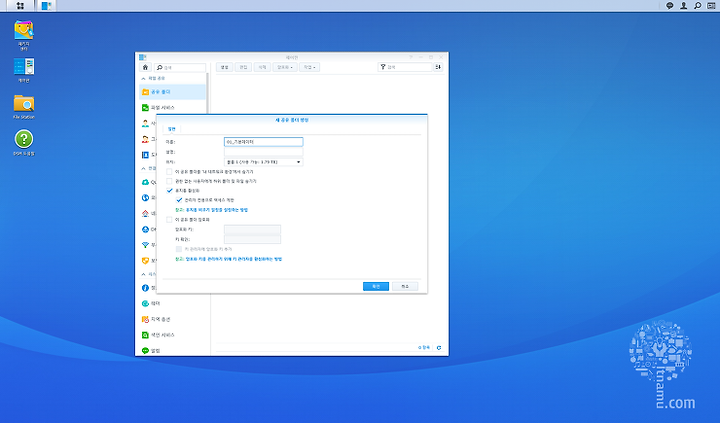The width and height of the screenshot is (720, 423).
Task: Launch File Station from the desktop
Action: tap(23, 107)
